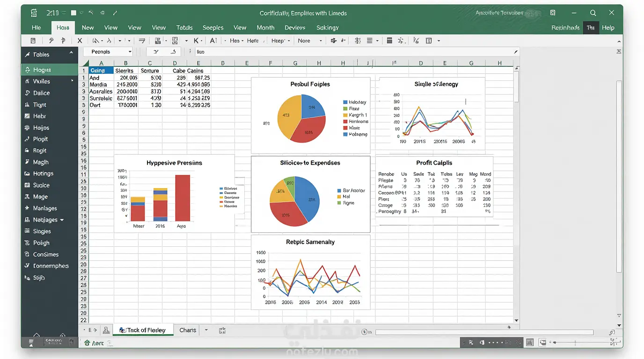Viewport: 644px width, 359px height.
Task: Open the Hoqies sidebar item
Action: [x=49, y=70]
